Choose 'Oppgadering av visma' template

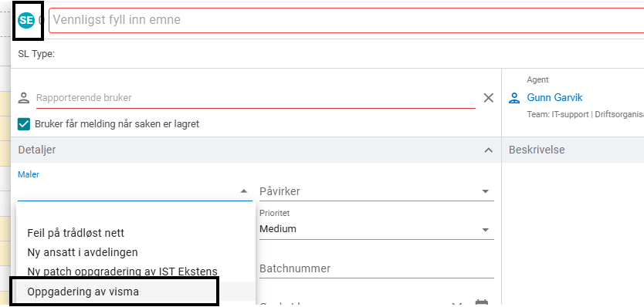tap(83, 292)
